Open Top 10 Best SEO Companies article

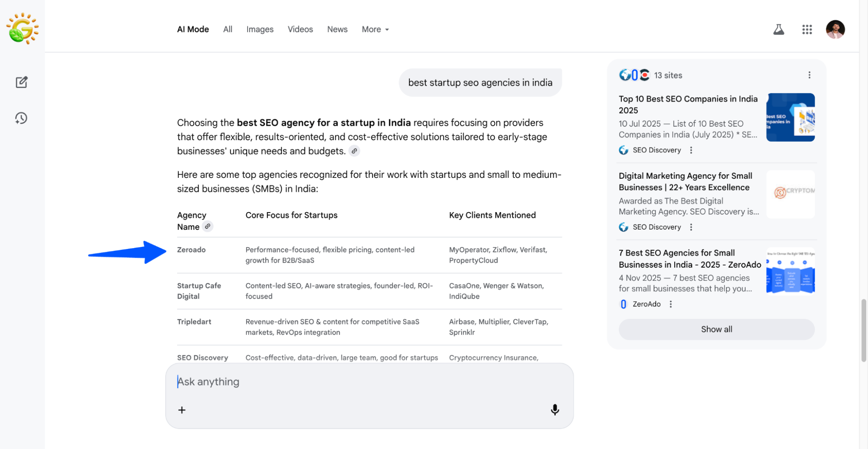click(x=688, y=105)
